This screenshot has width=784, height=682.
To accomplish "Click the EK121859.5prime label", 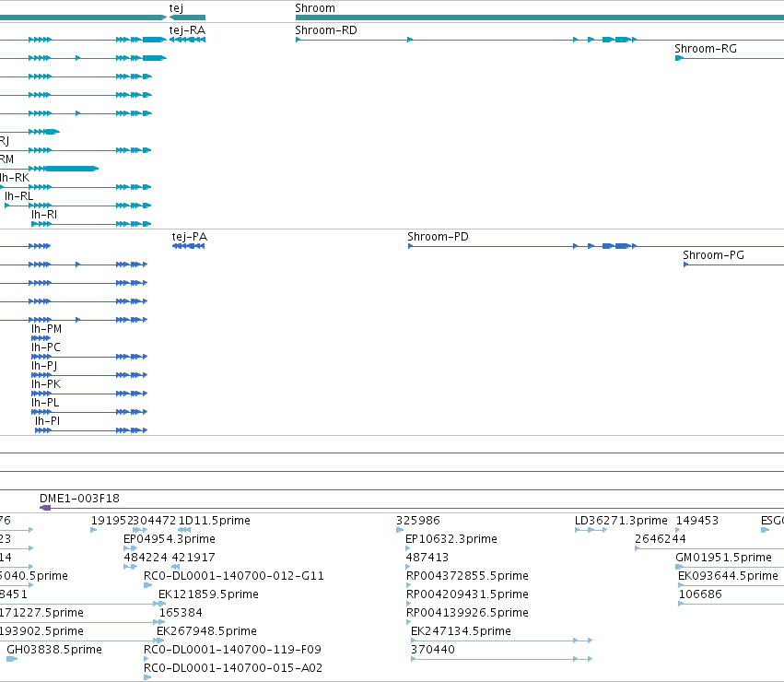I will (x=208, y=594).
